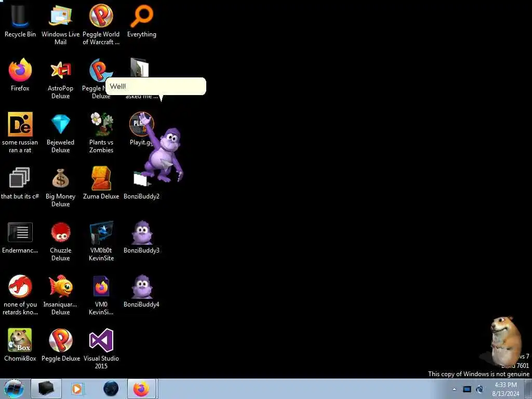Open the clock showing 4:33 PM

tap(506, 389)
